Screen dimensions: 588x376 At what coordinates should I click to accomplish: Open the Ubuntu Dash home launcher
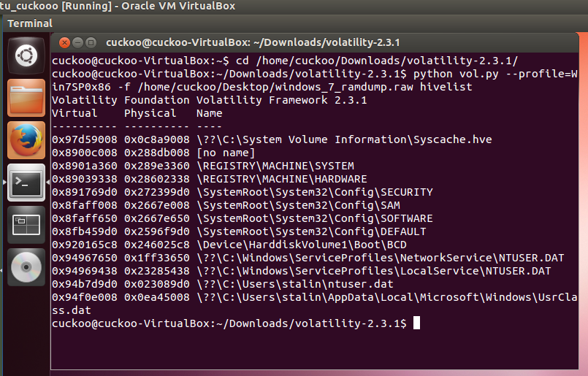pos(26,55)
